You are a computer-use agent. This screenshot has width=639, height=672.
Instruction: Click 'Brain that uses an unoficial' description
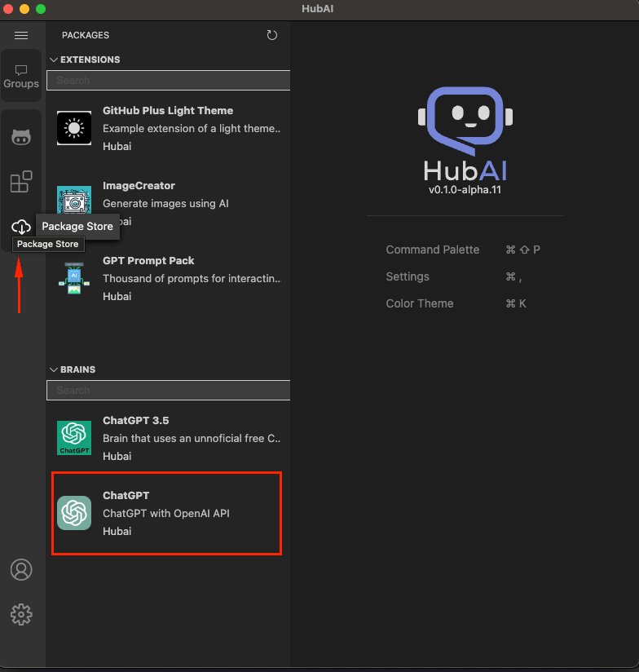(x=192, y=439)
